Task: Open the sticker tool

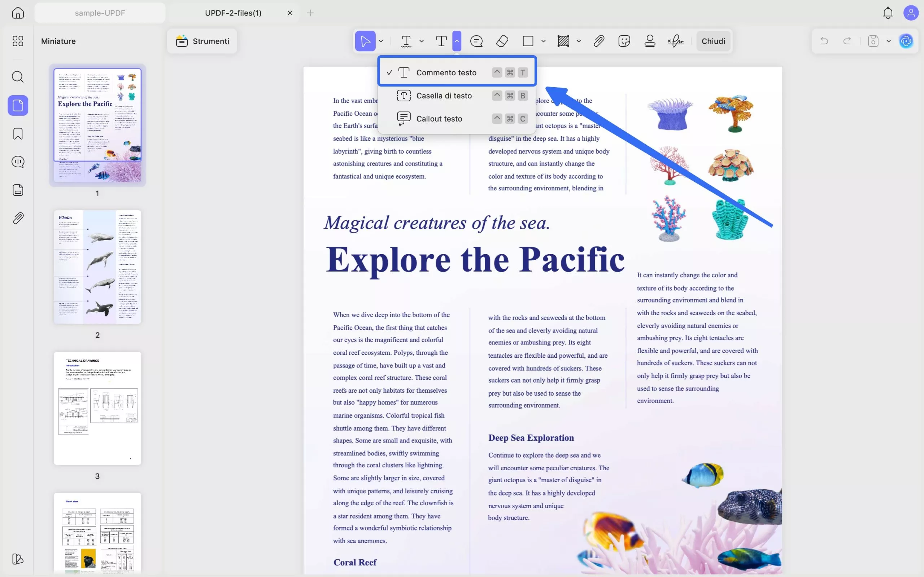Action: [x=624, y=41]
